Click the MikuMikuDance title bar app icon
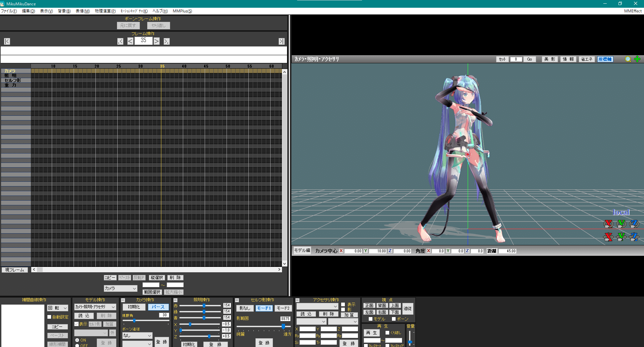 point(2,4)
